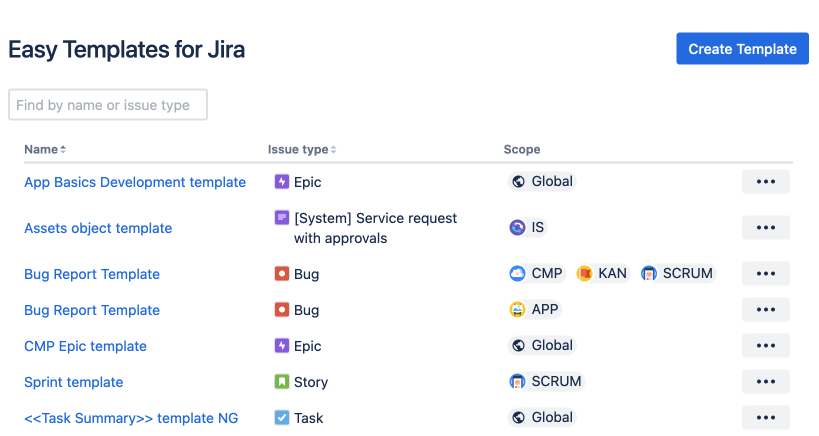Click the CMP cloud project icon
The height and width of the screenshot is (436, 819).
click(517, 274)
